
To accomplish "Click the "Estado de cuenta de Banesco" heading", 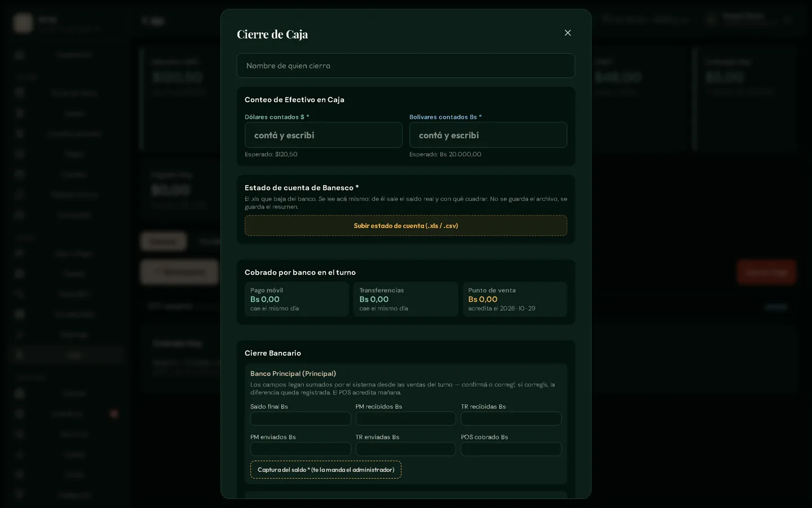I will click(302, 187).
